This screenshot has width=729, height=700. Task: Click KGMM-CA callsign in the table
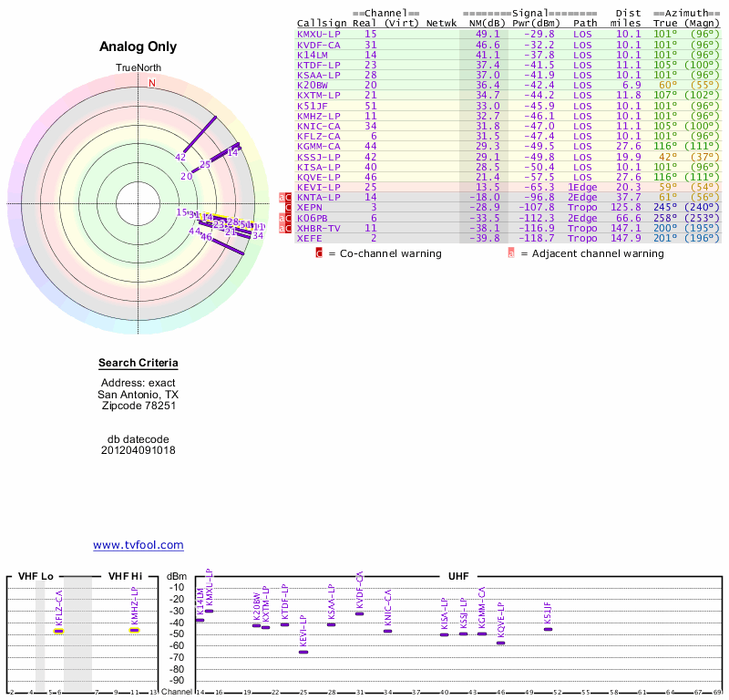point(318,147)
